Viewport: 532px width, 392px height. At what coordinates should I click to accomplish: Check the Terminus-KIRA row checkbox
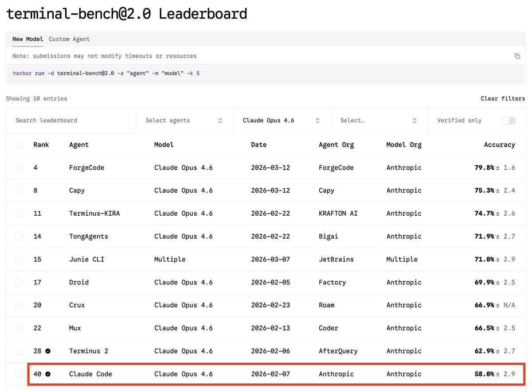tap(19, 213)
